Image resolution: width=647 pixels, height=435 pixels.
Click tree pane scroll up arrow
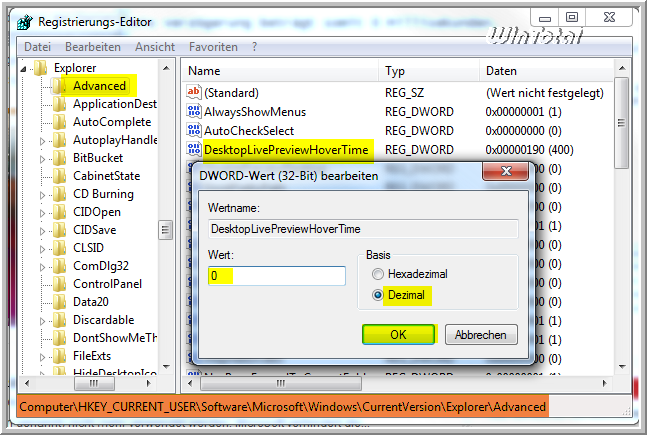pyautogui.click(x=166, y=68)
